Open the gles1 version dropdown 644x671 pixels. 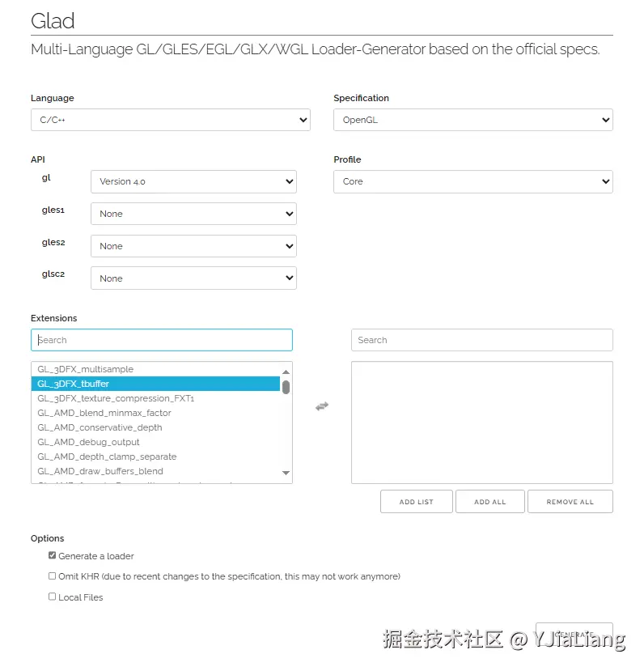pyautogui.click(x=193, y=214)
